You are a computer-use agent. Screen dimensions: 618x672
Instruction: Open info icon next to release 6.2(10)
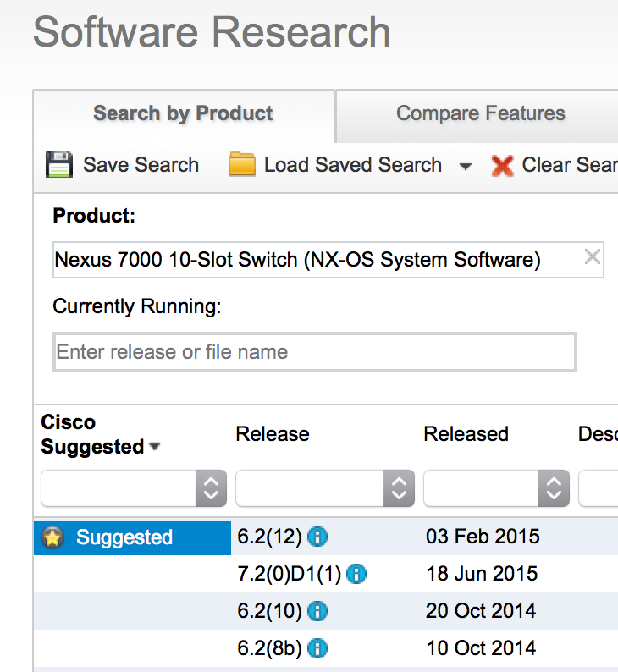pyautogui.click(x=317, y=611)
